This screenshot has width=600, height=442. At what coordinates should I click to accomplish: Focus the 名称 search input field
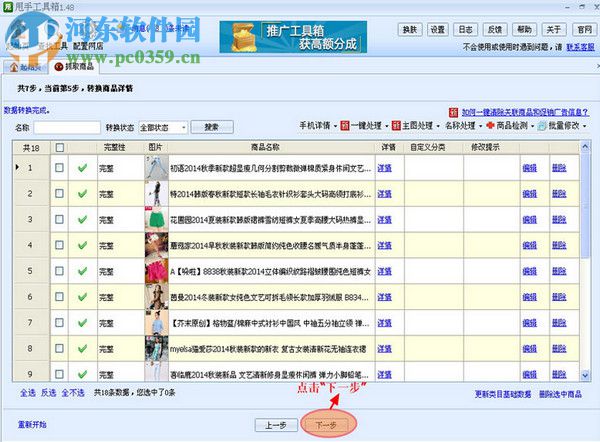[x=67, y=127]
